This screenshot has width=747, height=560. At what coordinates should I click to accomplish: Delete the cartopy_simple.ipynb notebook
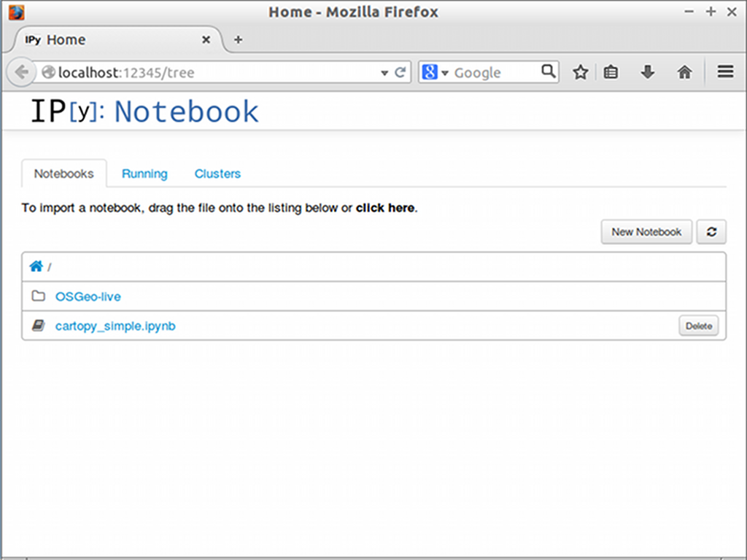tap(698, 326)
